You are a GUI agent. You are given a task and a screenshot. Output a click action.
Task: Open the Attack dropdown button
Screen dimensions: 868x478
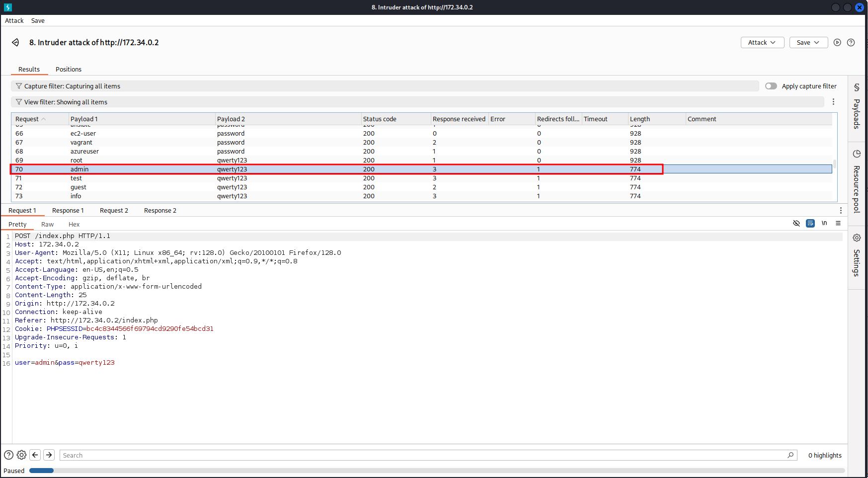coord(762,42)
